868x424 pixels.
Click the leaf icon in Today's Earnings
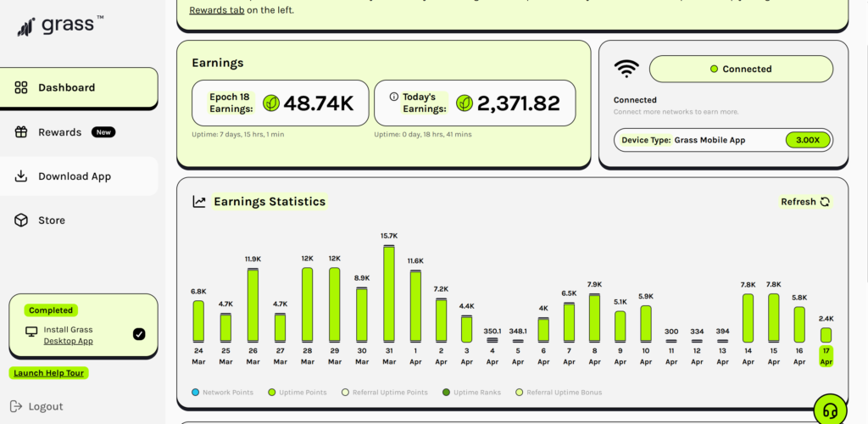[465, 103]
